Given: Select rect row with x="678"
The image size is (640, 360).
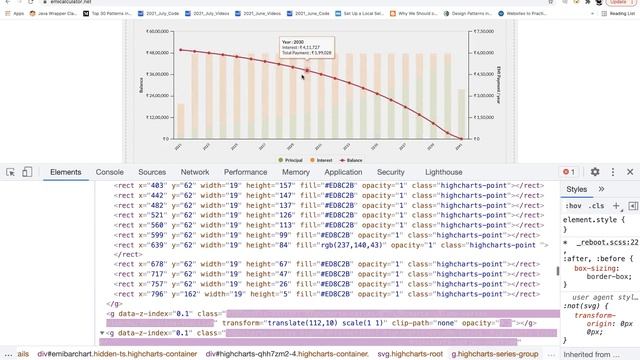Looking at the screenshot, I should [x=327, y=264].
